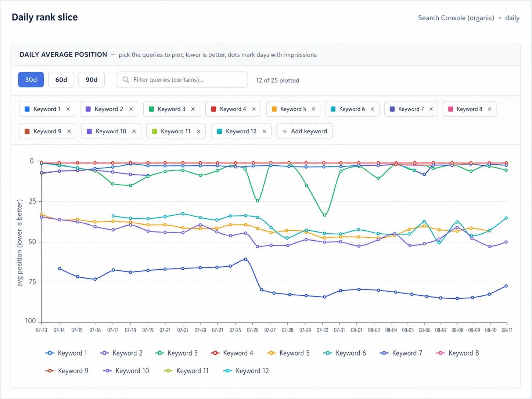Switch to the 60d range
The image size is (532, 399).
coord(61,80)
